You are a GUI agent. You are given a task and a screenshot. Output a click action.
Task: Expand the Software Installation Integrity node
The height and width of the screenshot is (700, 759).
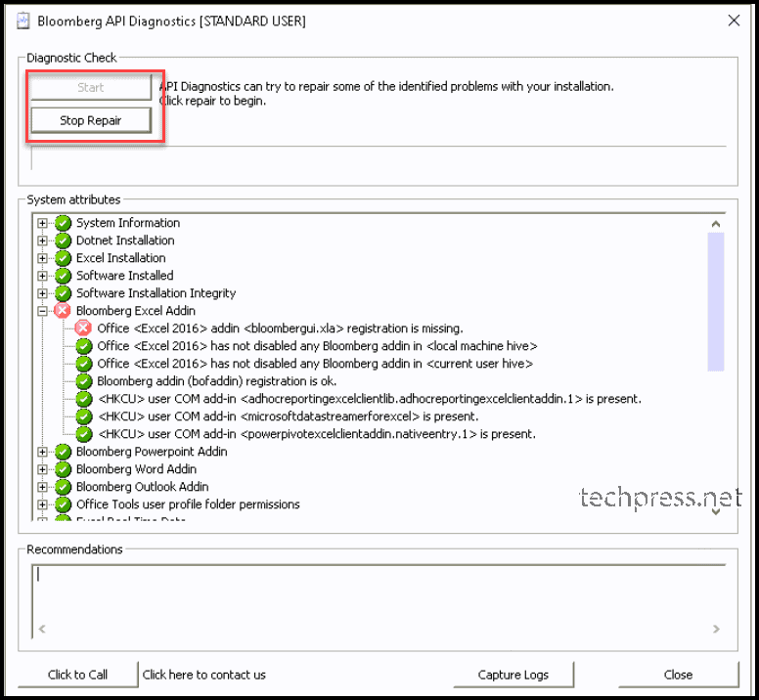43,293
